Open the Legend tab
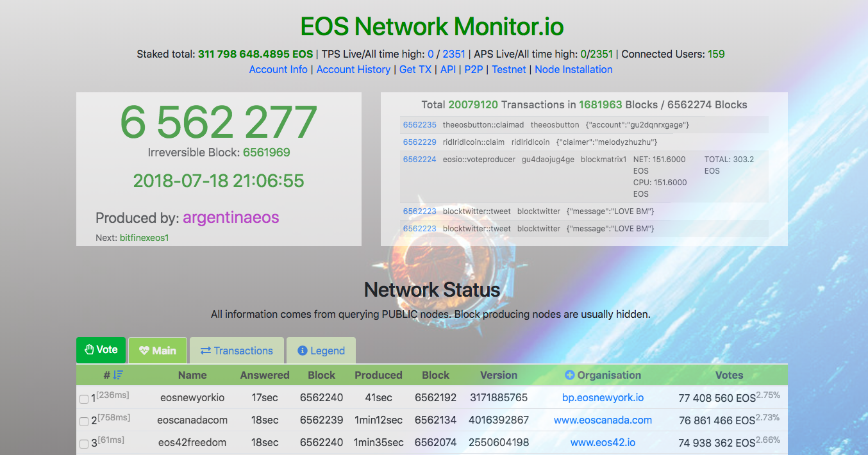This screenshot has height=455, width=868. tap(321, 351)
